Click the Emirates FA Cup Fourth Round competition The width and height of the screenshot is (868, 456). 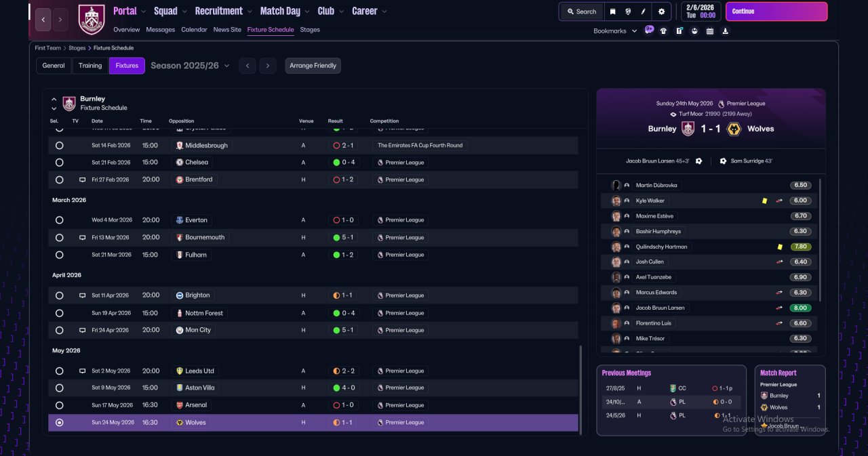pyautogui.click(x=420, y=146)
